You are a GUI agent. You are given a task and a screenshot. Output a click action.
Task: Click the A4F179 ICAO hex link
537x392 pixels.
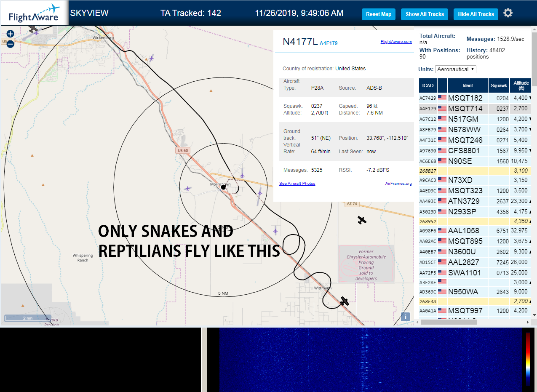pos(329,43)
